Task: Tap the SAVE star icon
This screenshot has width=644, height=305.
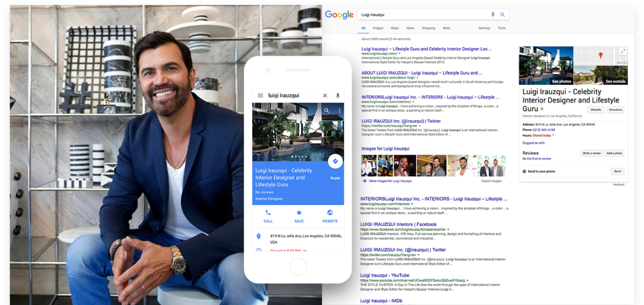Action: tap(299, 213)
